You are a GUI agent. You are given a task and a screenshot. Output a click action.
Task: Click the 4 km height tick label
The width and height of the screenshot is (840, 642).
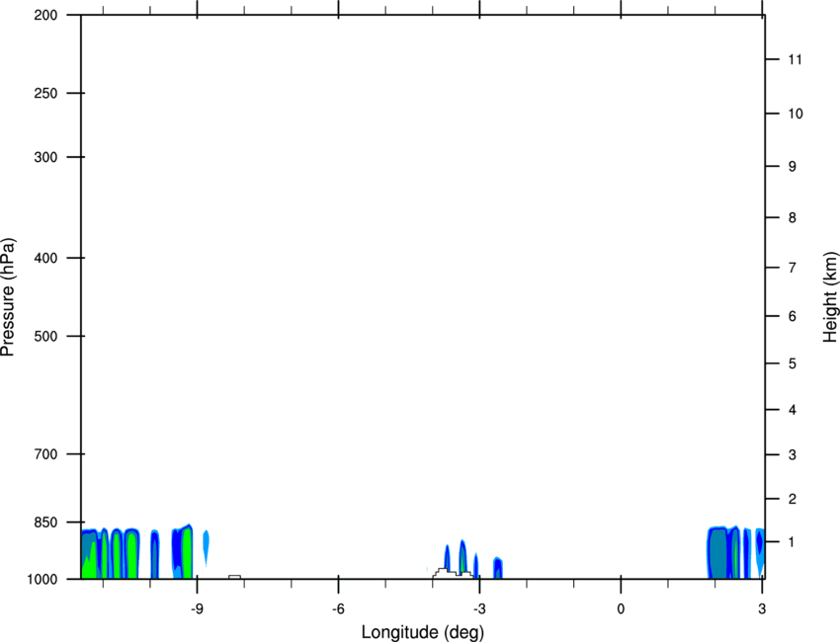(793, 410)
